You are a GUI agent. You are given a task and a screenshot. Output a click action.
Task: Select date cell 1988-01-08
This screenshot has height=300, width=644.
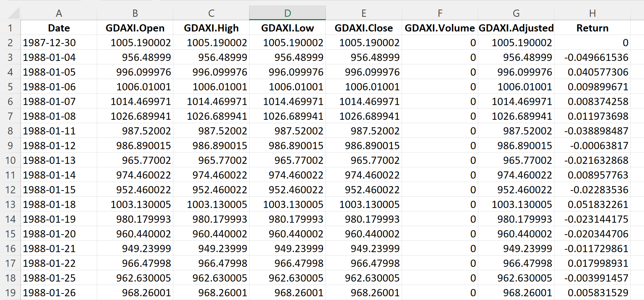pyautogui.click(x=59, y=116)
